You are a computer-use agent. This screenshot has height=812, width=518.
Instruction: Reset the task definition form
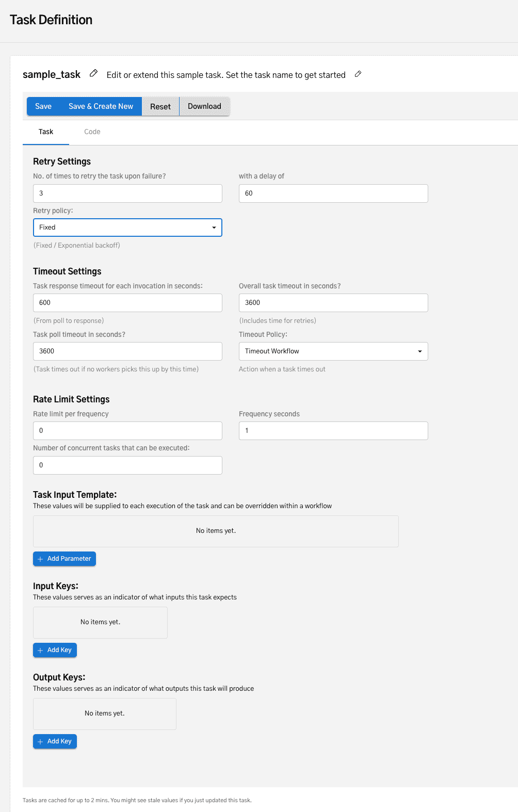pos(160,106)
